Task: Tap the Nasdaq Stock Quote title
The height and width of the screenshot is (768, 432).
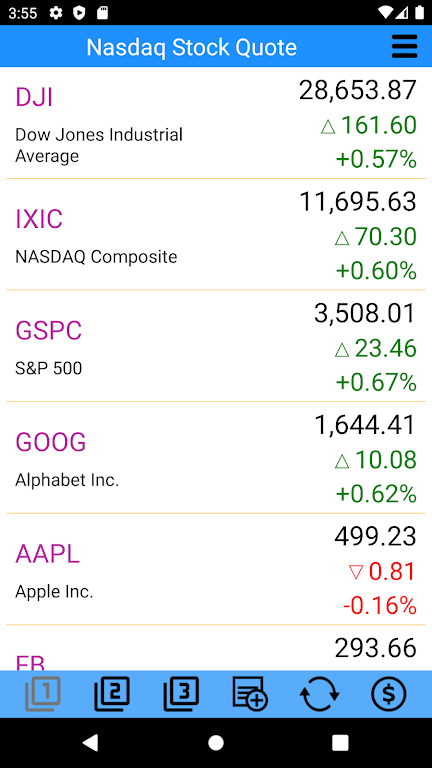Action: [192, 48]
